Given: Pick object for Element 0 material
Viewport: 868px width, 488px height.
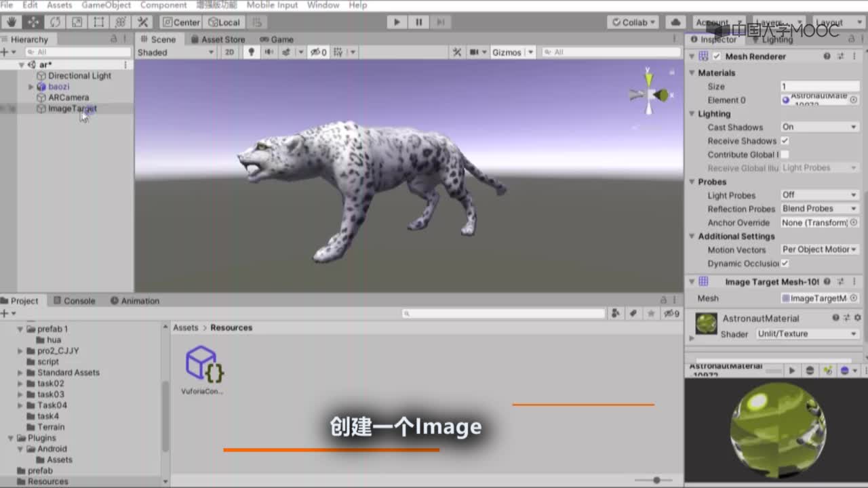Looking at the screenshot, I should tap(854, 100).
